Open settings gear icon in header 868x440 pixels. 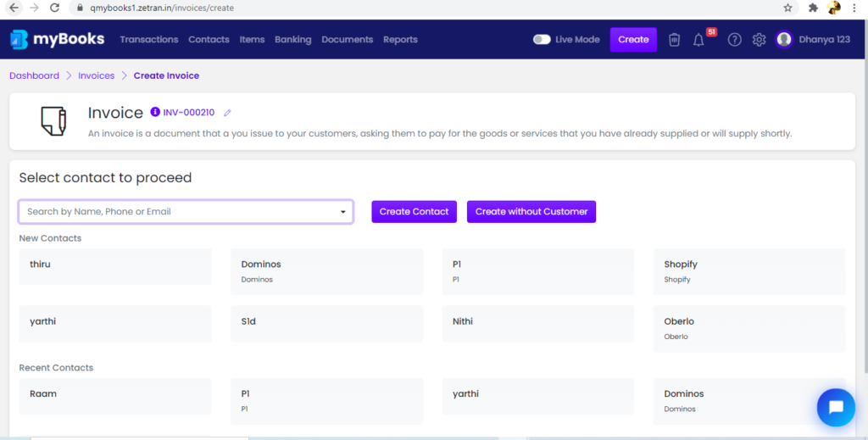tap(759, 40)
